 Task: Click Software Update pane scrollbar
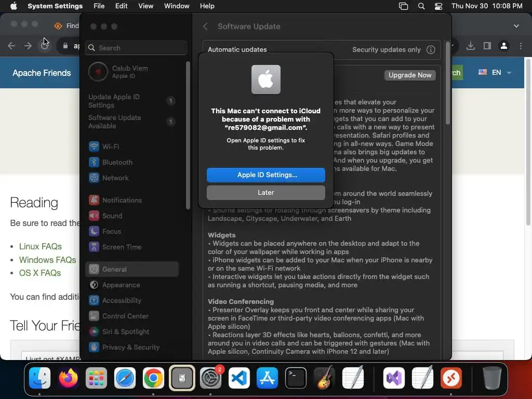click(x=447, y=83)
